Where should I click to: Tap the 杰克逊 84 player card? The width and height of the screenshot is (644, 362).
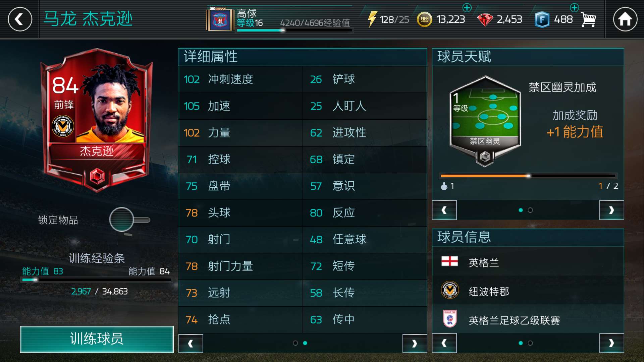pyautogui.click(x=97, y=121)
